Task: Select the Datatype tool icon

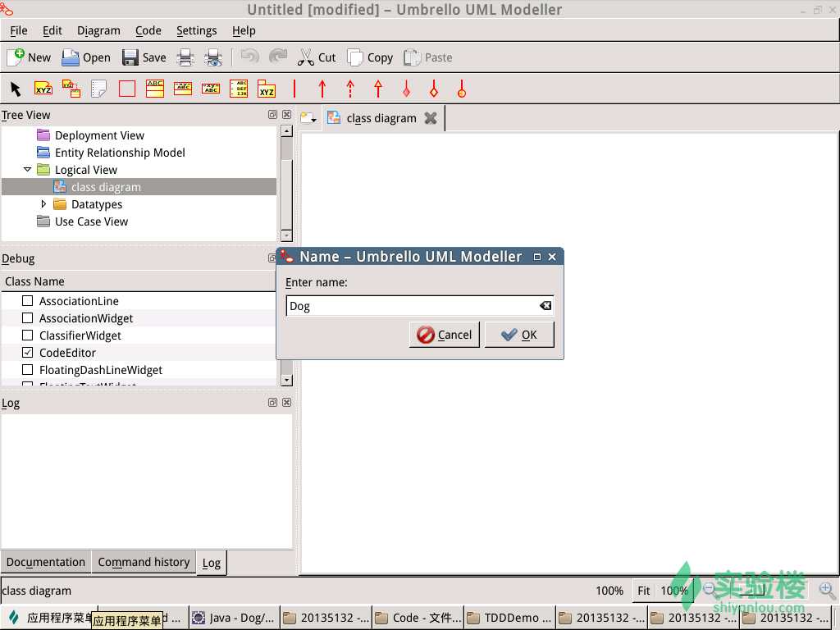Action: tap(211, 89)
